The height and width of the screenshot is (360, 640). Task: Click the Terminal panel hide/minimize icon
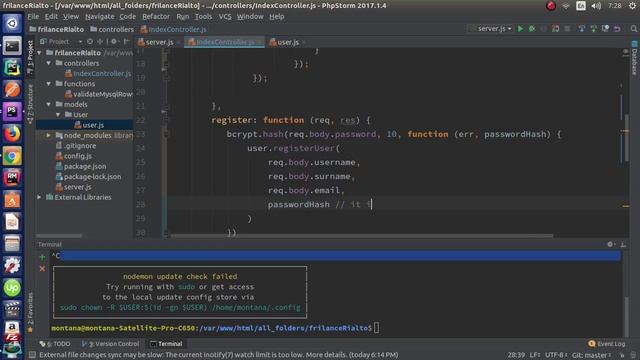click(623, 244)
